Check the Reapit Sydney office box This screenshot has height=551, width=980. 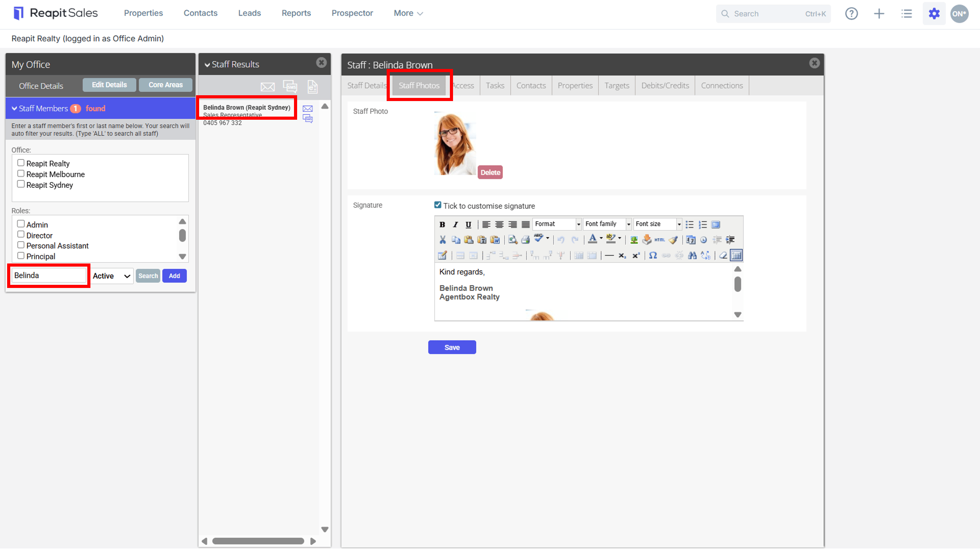20,184
